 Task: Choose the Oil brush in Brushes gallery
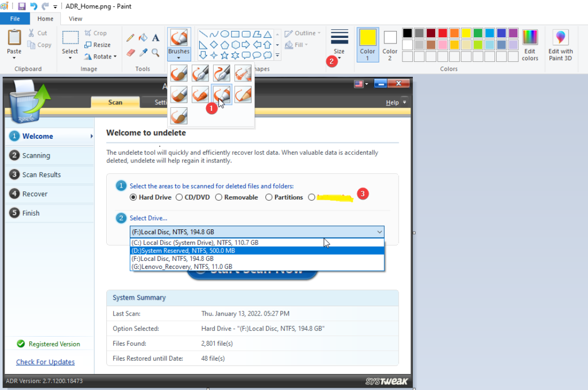click(x=179, y=95)
